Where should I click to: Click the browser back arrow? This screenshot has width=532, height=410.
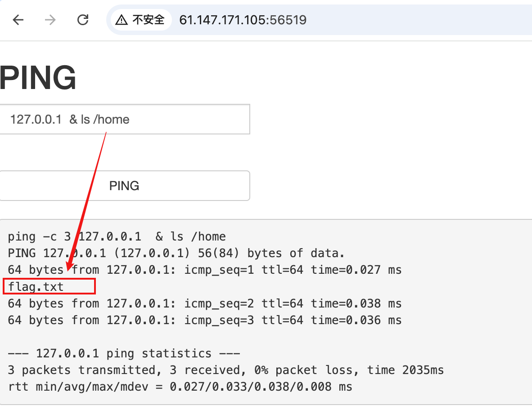coord(18,20)
